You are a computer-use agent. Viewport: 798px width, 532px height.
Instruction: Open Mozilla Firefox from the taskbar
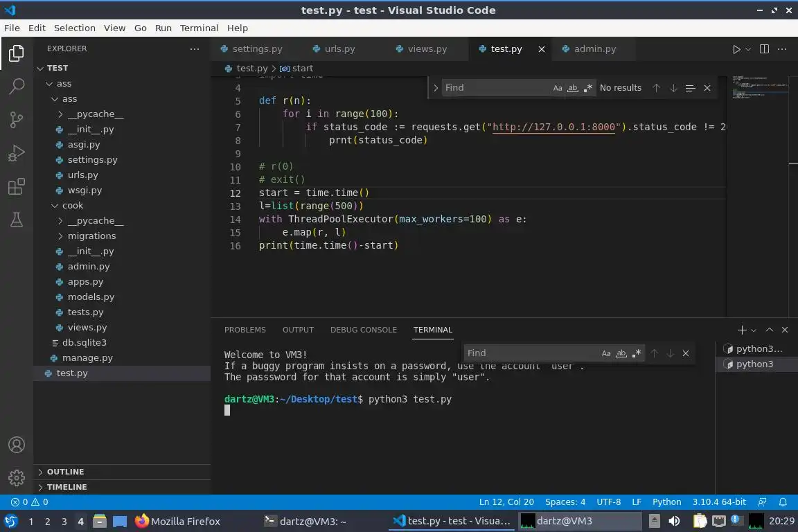pos(177,522)
